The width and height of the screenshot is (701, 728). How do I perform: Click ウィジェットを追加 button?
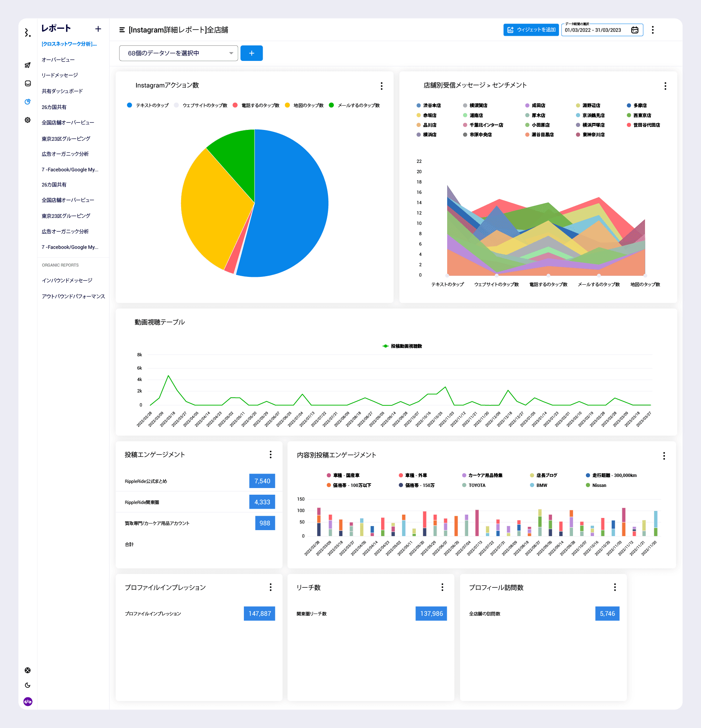(531, 30)
